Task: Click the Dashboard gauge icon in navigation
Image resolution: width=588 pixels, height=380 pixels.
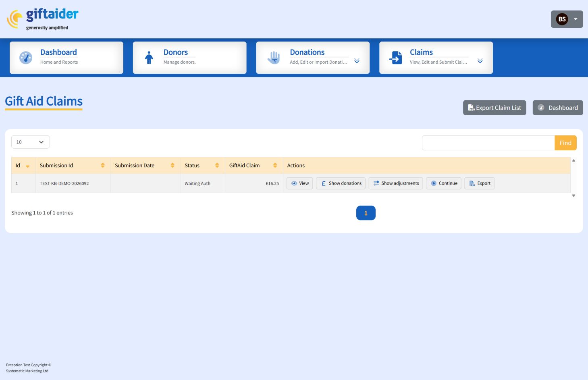Action: click(x=26, y=58)
